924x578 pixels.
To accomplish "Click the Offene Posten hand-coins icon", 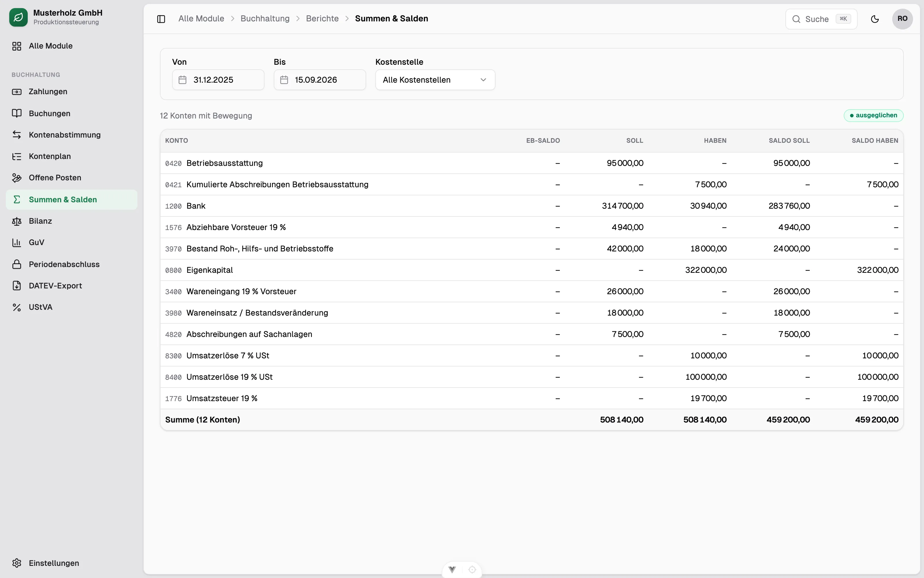I will click(17, 178).
